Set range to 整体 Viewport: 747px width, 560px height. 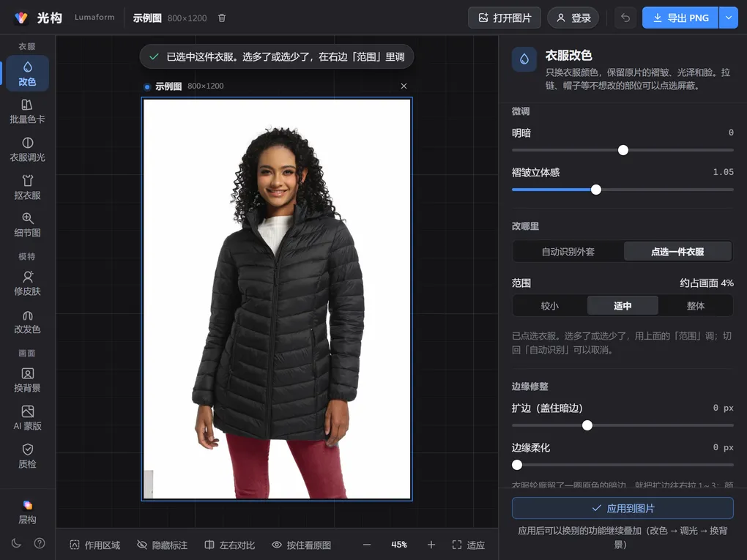696,306
